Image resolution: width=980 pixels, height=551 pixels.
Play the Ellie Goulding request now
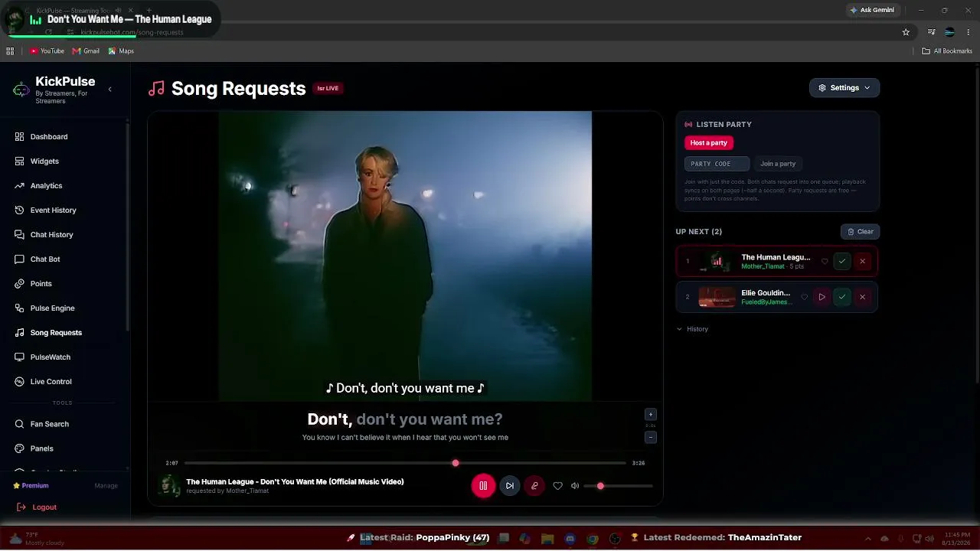click(x=822, y=297)
